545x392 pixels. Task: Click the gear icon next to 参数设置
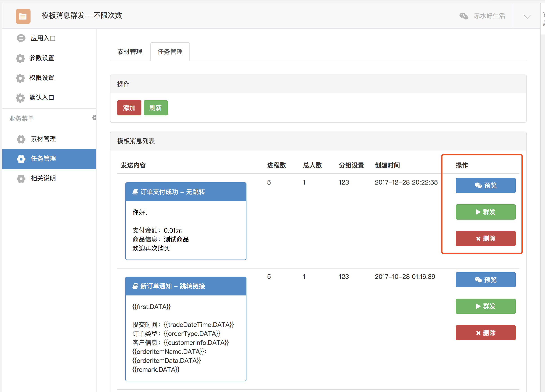point(20,58)
